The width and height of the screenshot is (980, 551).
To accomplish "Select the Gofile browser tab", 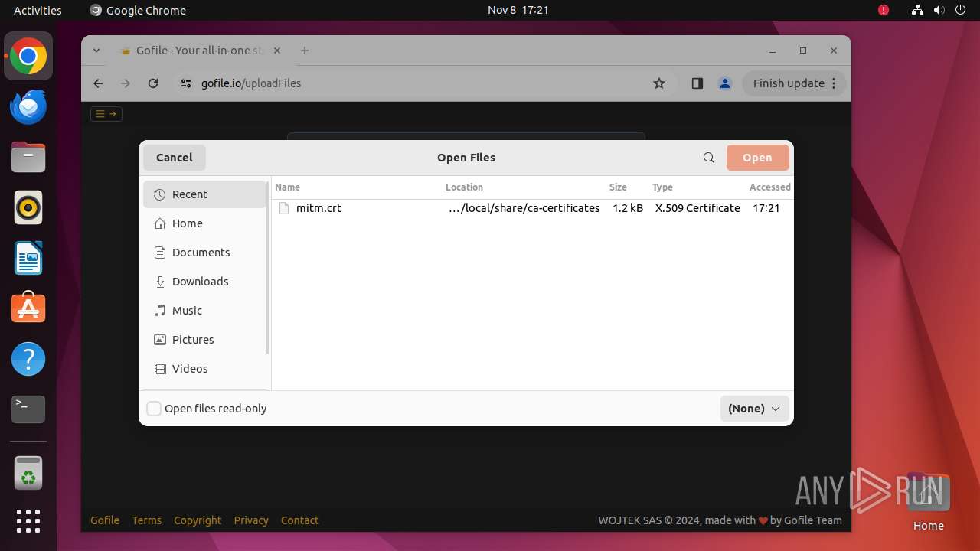I will [x=199, y=51].
